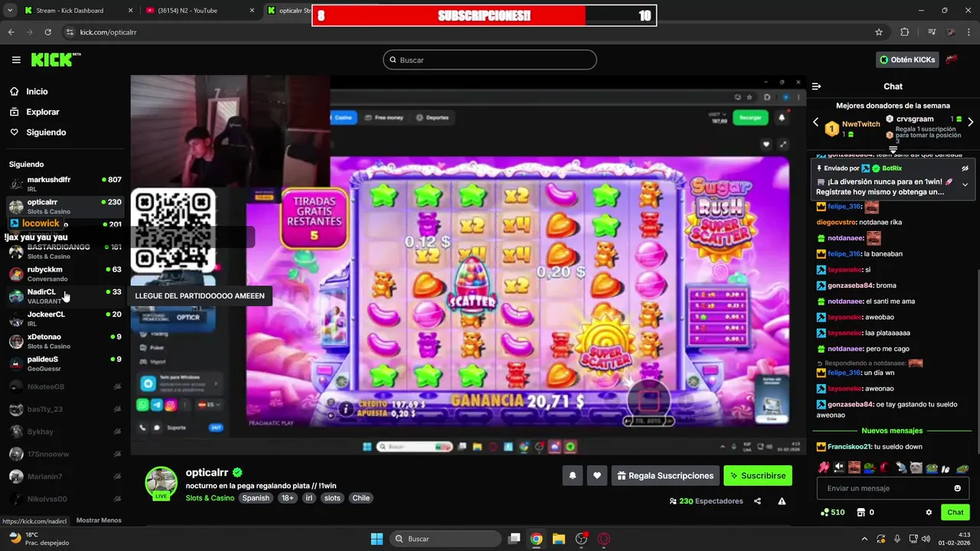Open offline Bykhay channel
The width and height of the screenshot is (980, 551).
click(65, 432)
